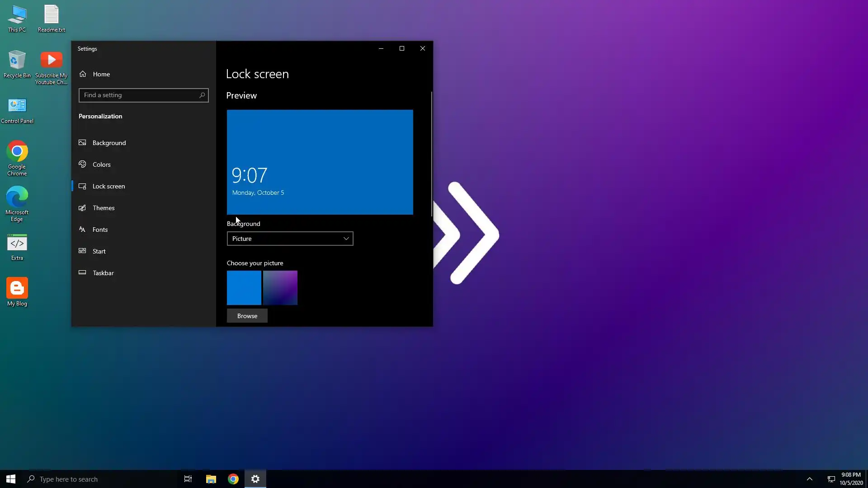Click the Find a setting field

139,95
